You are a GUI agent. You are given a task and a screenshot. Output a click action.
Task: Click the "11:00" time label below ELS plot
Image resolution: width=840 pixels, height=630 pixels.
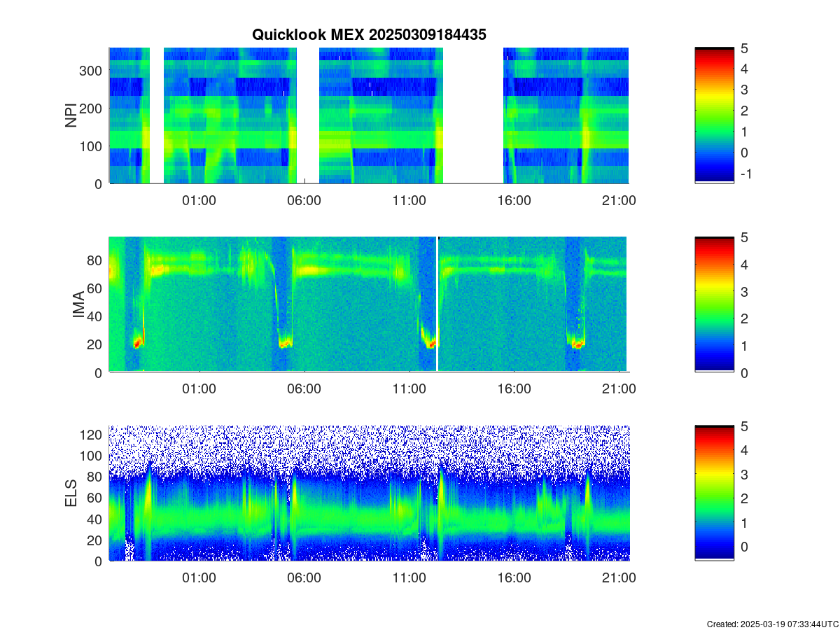pyautogui.click(x=409, y=577)
